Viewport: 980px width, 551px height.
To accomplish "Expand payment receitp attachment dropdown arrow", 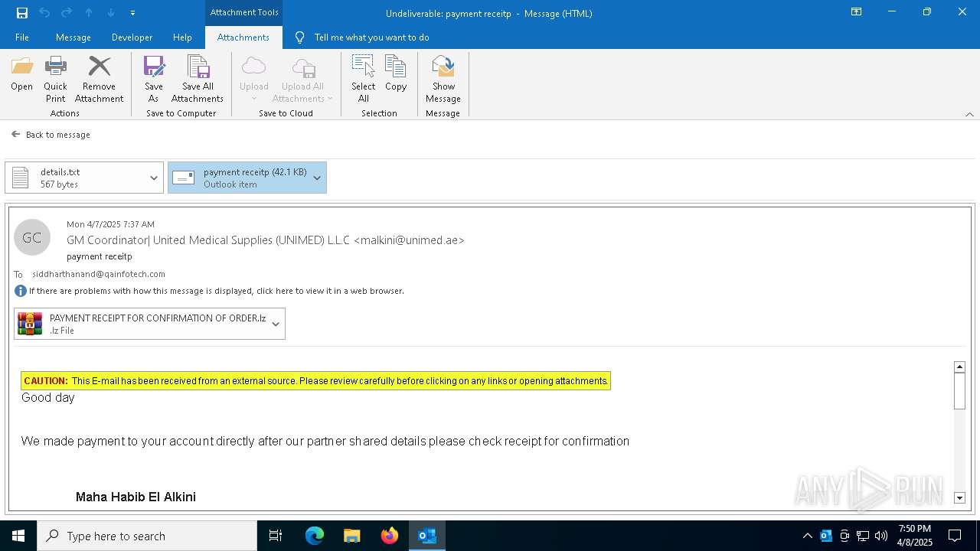I will click(x=317, y=178).
